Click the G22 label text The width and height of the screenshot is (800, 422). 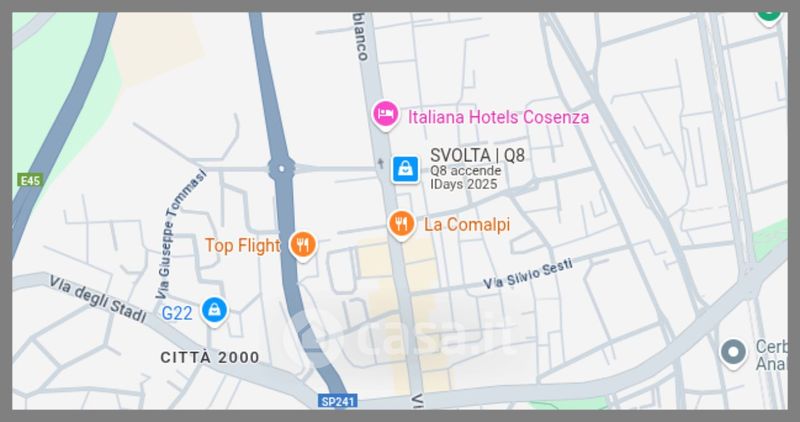(x=177, y=313)
